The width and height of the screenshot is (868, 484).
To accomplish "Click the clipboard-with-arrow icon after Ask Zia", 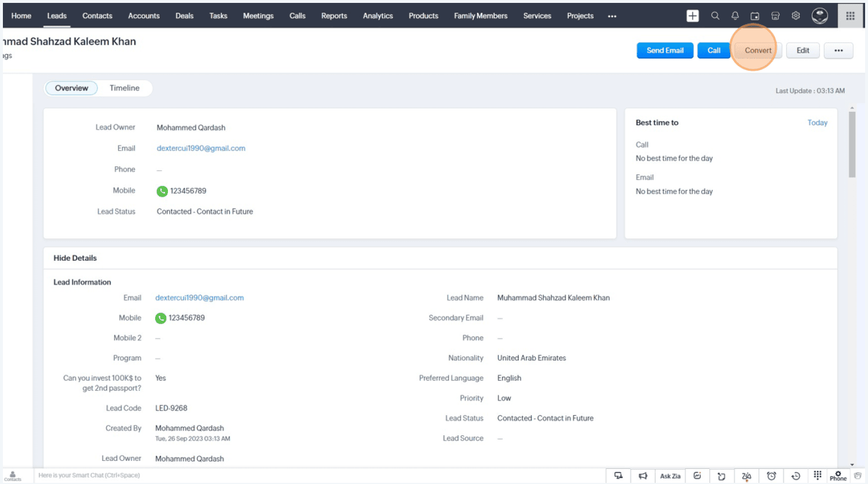I will tap(721, 476).
